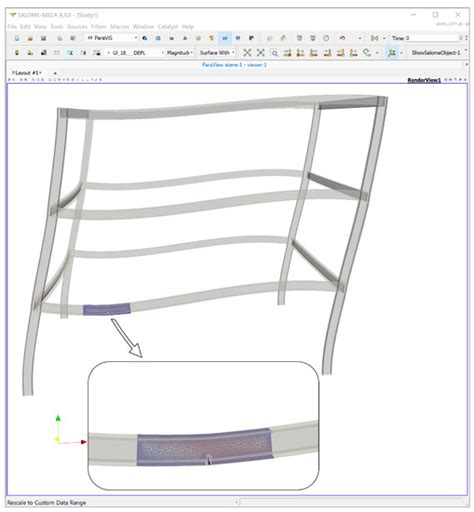Click the status text Rescale to Custom Data Range
474x512 pixels.
point(47,503)
